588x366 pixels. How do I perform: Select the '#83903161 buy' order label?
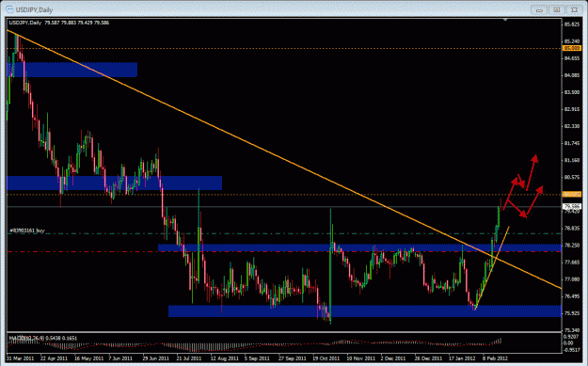coord(27,231)
